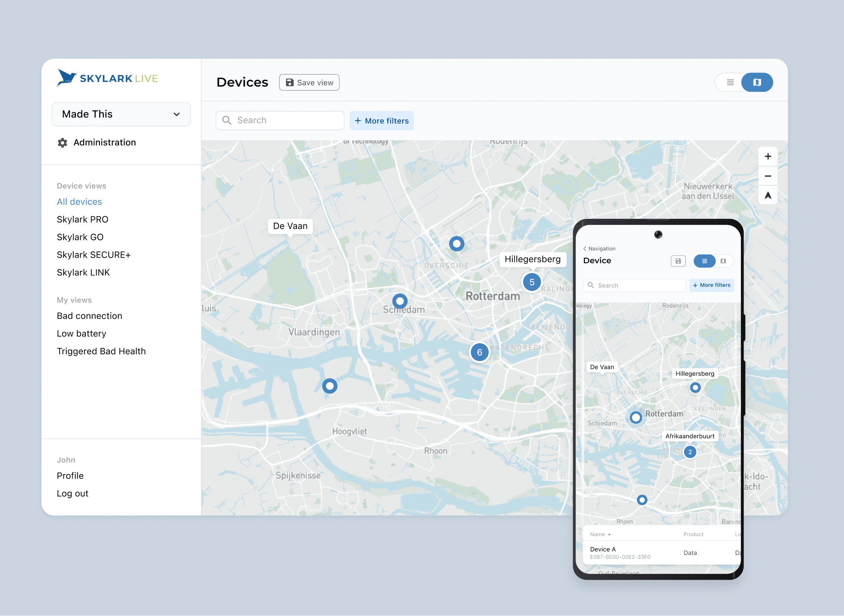
Task: Open Skylark SECURE+ device view
Action: [94, 255]
